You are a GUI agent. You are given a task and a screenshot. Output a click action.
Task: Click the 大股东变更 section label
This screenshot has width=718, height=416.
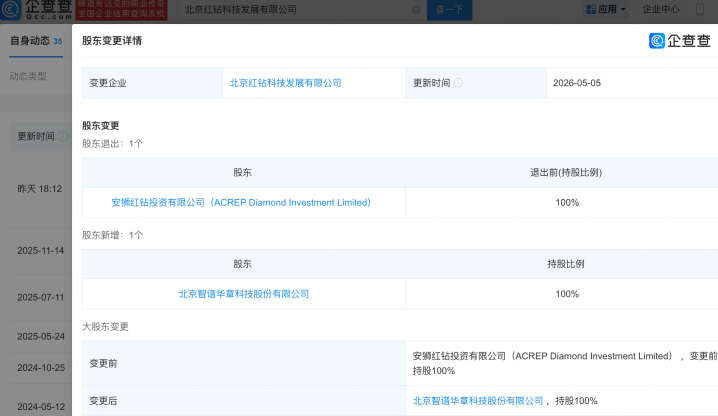point(105,327)
